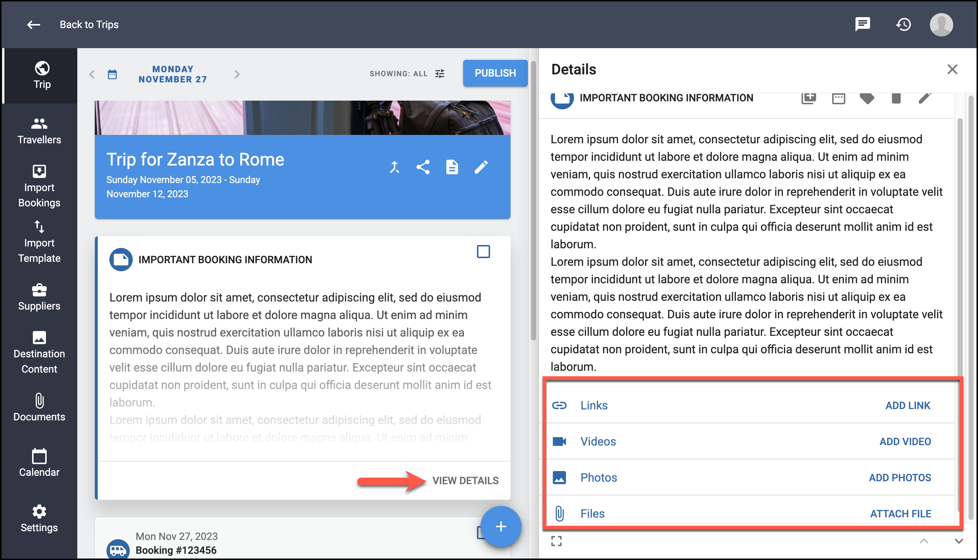
Task: Edit the trip with the pencil icon
Action: point(481,167)
